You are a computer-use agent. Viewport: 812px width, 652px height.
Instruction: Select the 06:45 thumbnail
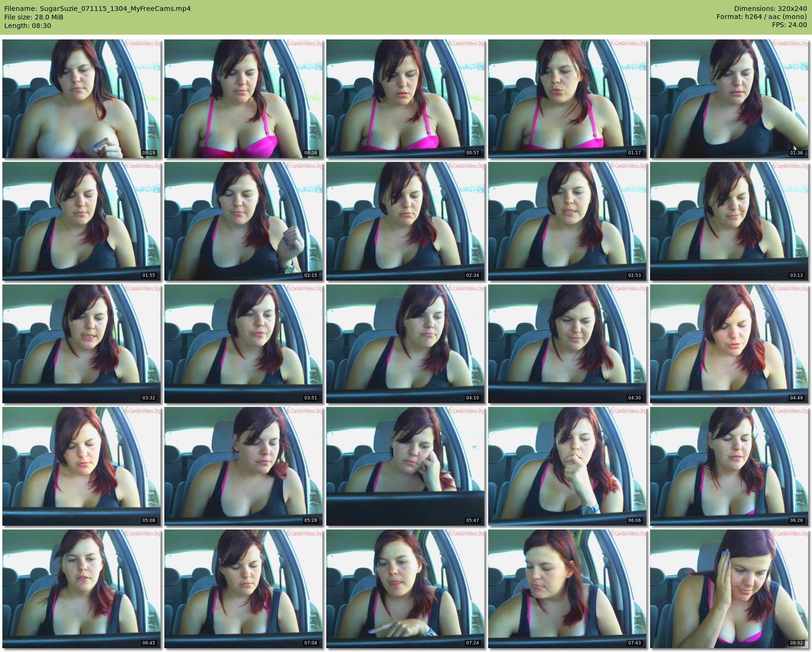(82, 589)
